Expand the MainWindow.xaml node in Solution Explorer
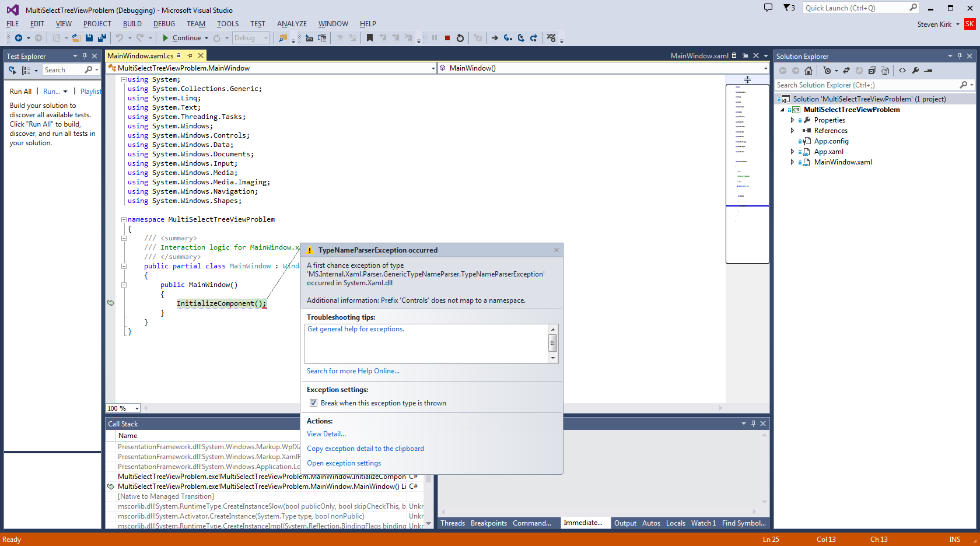Image resolution: width=980 pixels, height=546 pixels. coord(792,162)
